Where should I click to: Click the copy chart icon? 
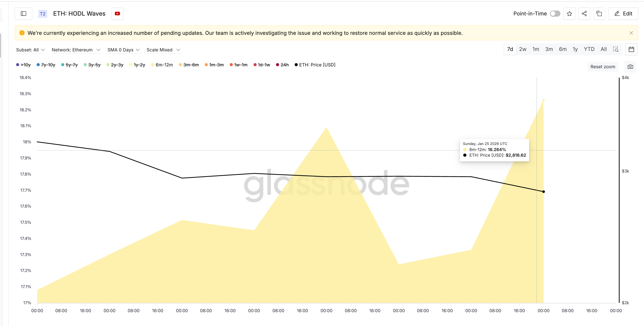coord(599,14)
